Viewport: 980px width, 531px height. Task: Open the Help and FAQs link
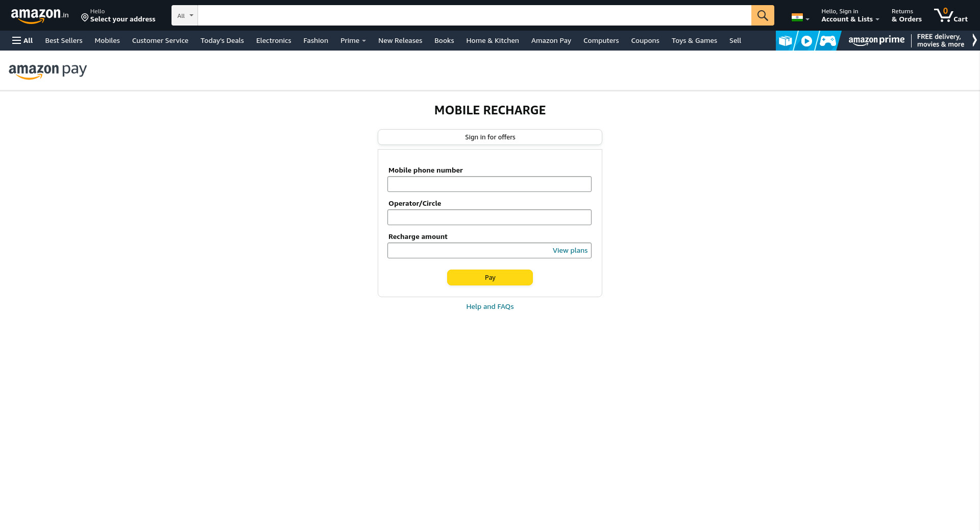[x=489, y=306]
